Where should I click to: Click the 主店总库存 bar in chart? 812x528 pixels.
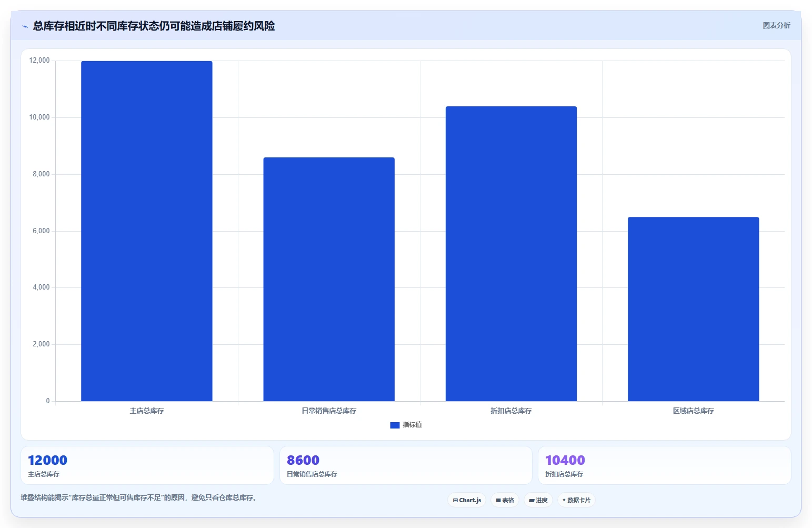tap(147, 231)
